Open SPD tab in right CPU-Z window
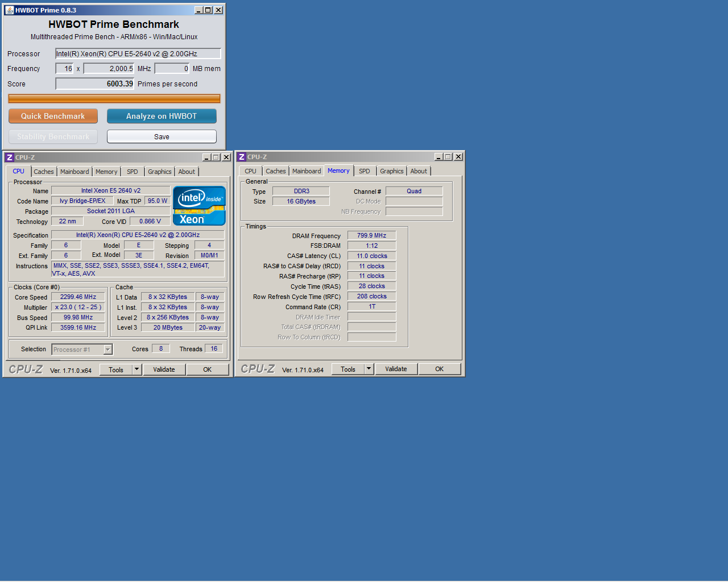Image resolution: width=728 pixels, height=582 pixels. [x=365, y=171]
